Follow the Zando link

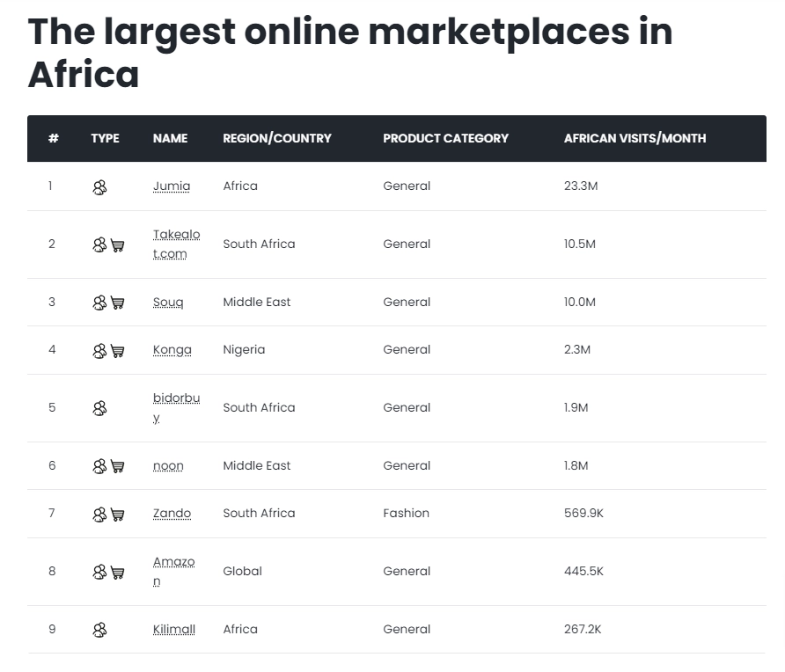click(172, 514)
